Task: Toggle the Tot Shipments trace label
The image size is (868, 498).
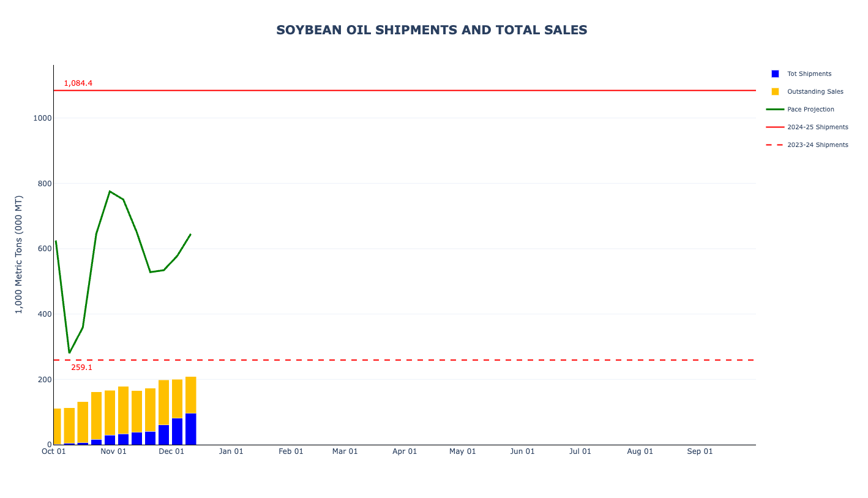Action: click(x=809, y=74)
